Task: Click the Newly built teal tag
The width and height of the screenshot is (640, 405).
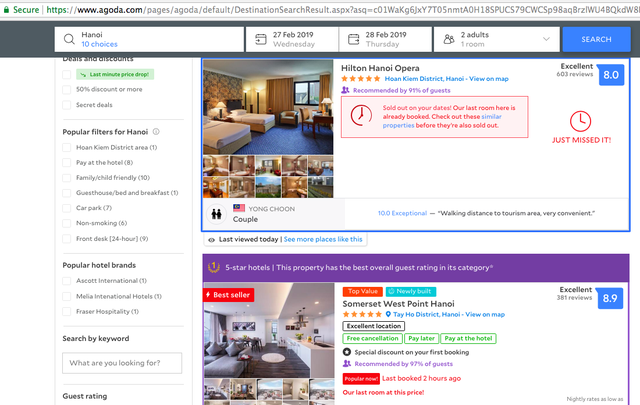Action: [411, 292]
